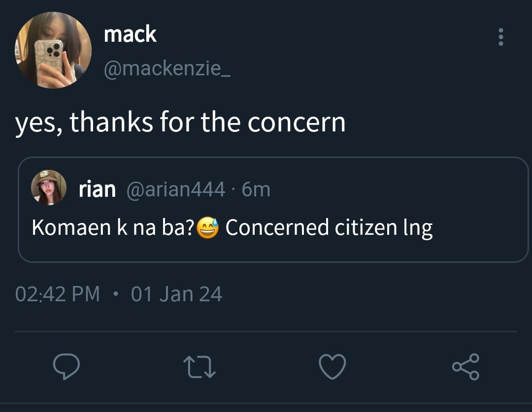Screen dimensions: 532x412
Task: Open rian's small avatar in quoted tweet
Action: [x=49, y=188]
